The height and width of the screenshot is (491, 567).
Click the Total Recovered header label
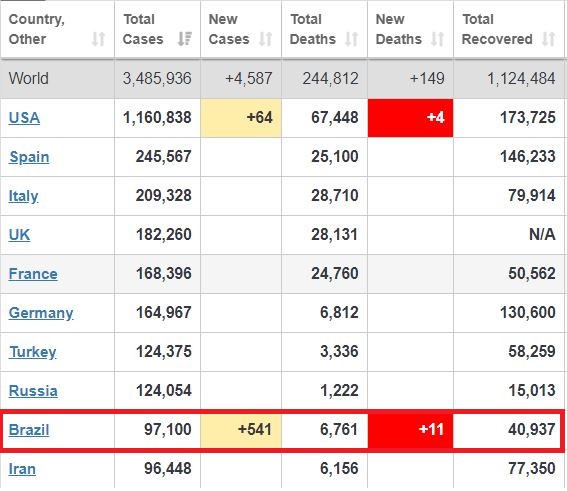(497, 29)
